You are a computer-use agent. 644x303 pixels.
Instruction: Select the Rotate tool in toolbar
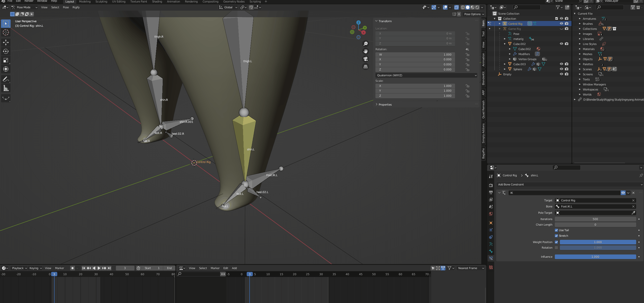pos(6,51)
